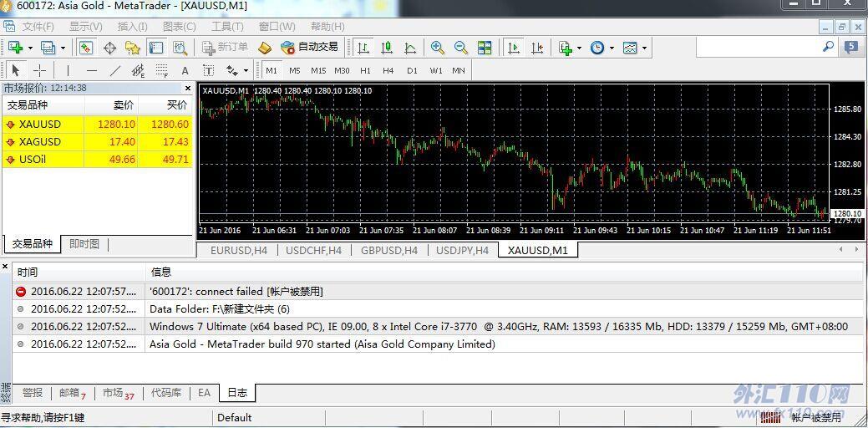Viewport: 868px width, 428px height.
Task: Switch to the USDJPY,H4 chart tab
Action: click(x=462, y=250)
